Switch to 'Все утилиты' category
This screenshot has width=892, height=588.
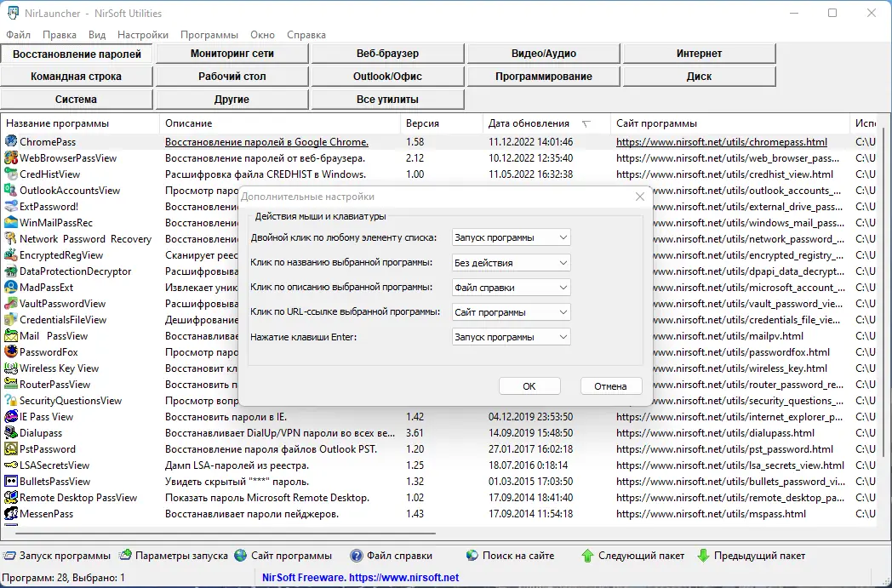coord(387,99)
